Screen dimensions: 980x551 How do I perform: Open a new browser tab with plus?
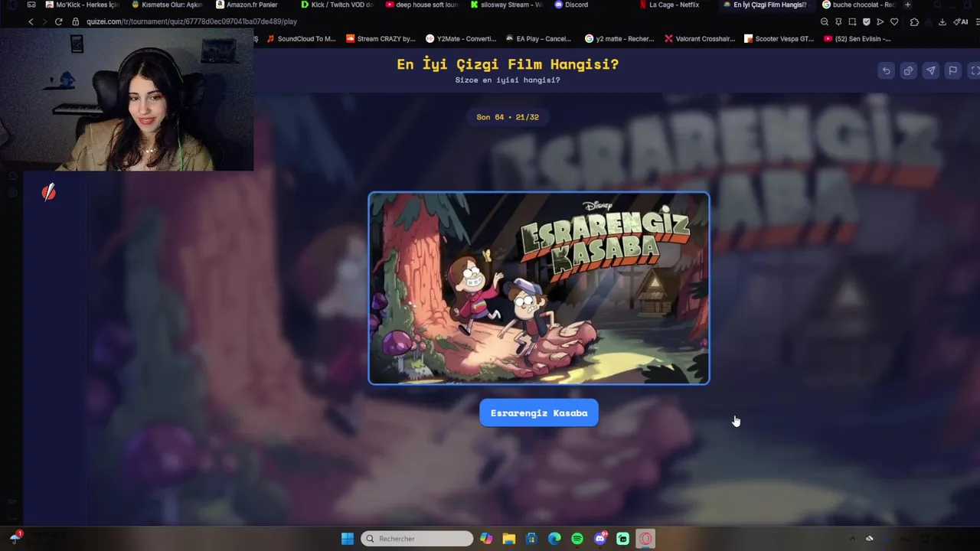pos(908,5)
